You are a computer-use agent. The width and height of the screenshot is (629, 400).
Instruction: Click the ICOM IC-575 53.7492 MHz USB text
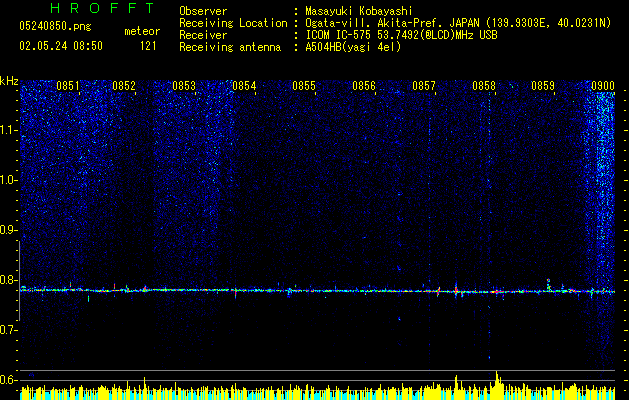click(x=401, y=35)
